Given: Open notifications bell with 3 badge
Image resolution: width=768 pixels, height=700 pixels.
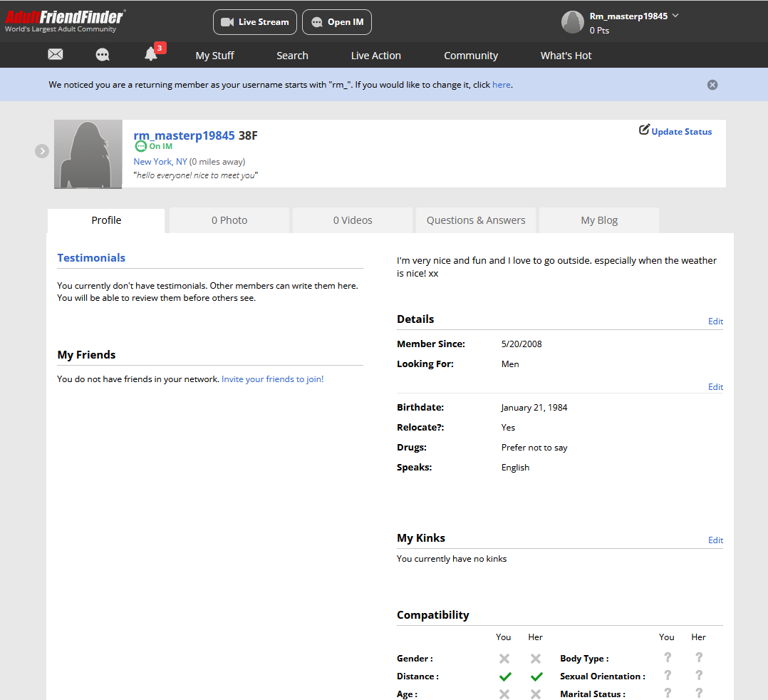Looking at the screenshot, I should [151, 54].
